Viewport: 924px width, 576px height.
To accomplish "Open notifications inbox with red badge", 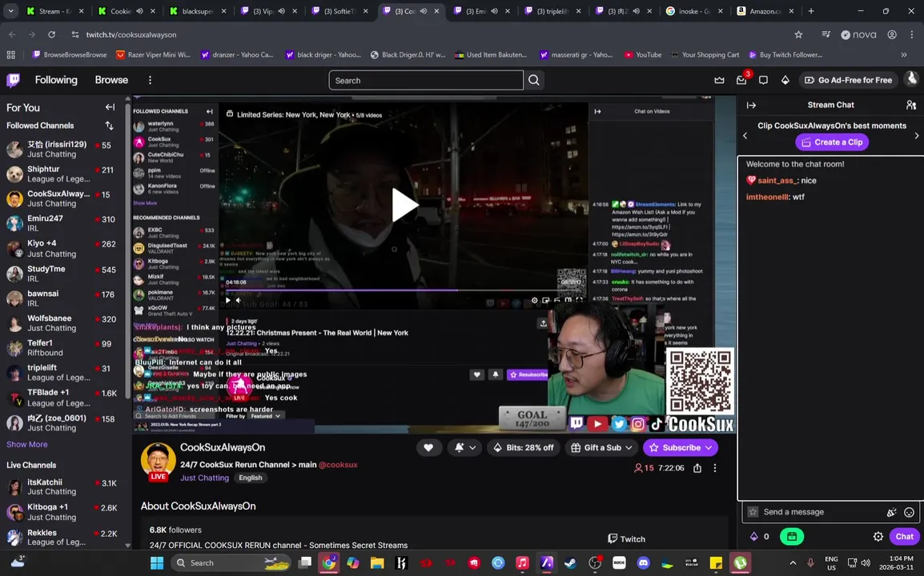I will point(741,80).
